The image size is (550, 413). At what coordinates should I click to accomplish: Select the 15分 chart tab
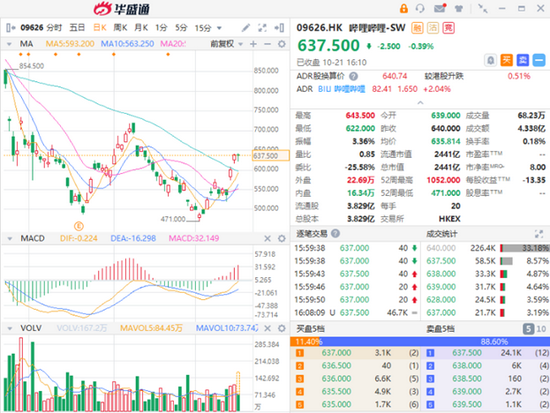pos(203,28)
